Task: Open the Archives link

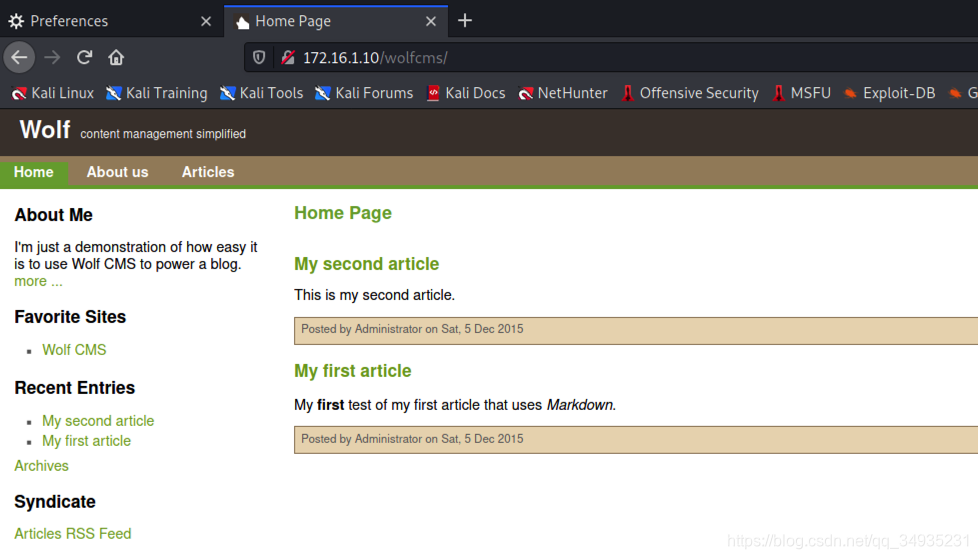Action: (41, 466)
